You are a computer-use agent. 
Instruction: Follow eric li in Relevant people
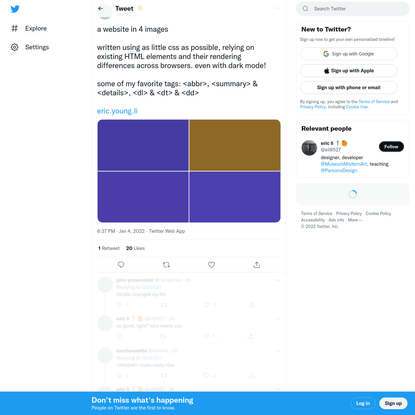pos(391,146)
